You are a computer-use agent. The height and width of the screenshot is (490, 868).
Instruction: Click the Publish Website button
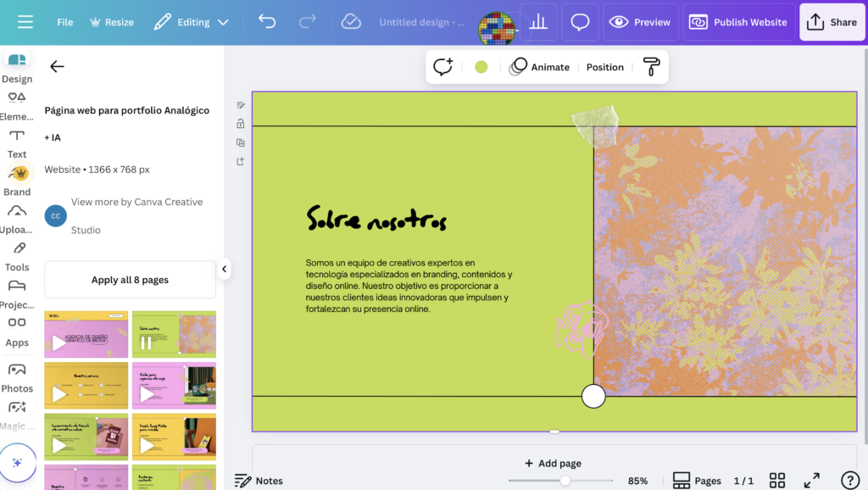(x=738, y=22)
